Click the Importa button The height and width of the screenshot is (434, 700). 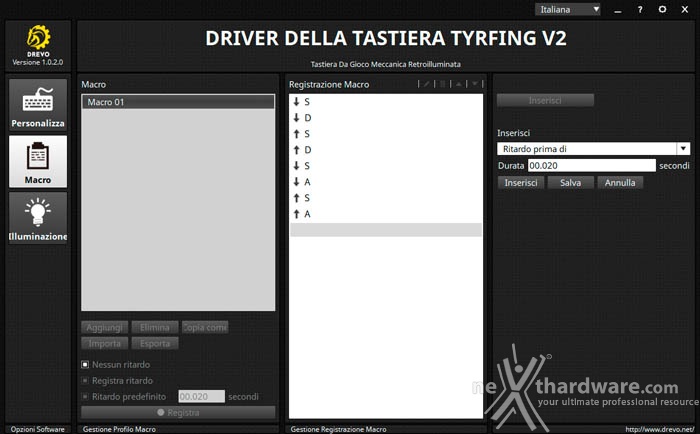(x=104, y=343)
